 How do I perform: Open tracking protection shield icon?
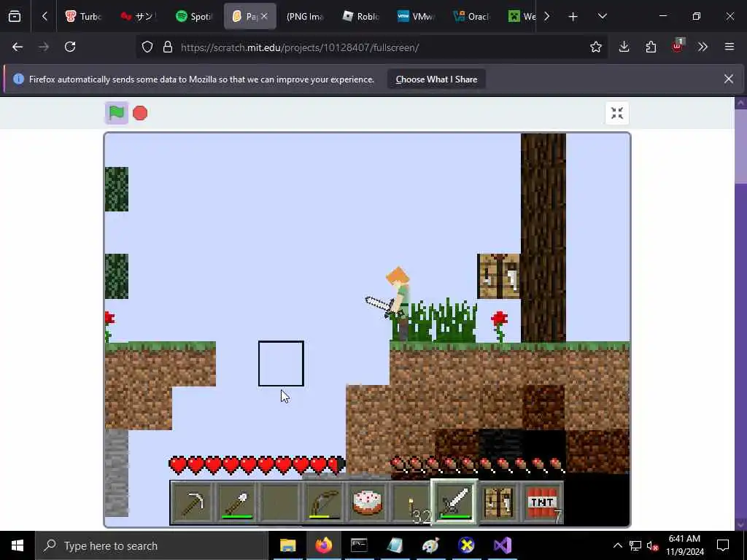click(x=147, y=47)
